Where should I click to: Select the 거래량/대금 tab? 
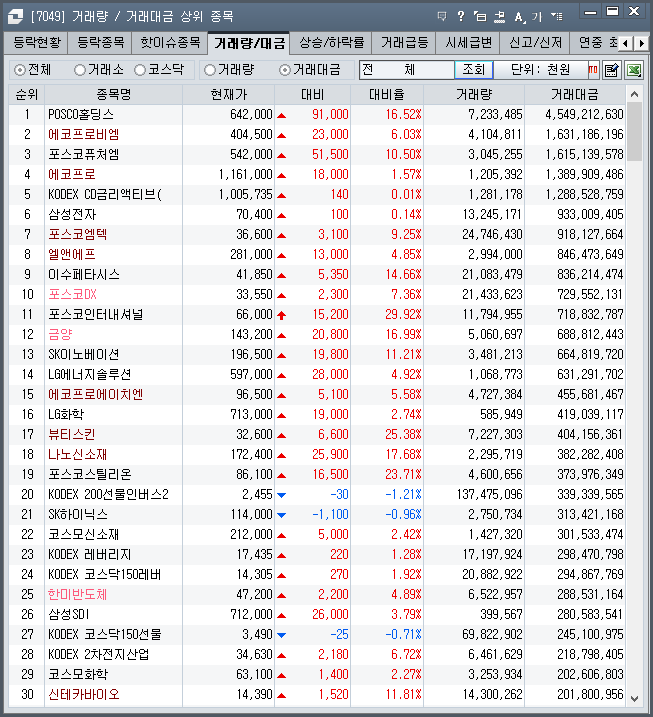pos(249,43)
